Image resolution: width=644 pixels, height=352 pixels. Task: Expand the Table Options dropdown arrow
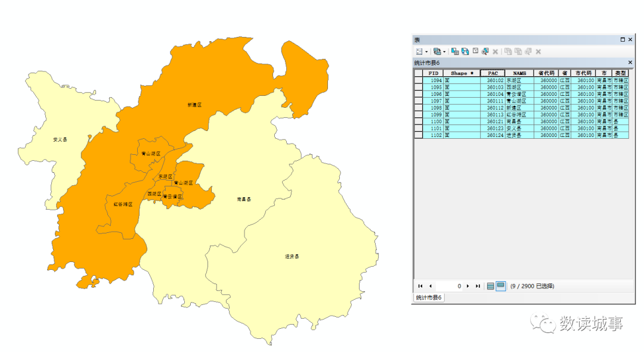click(x=426, y=52)
